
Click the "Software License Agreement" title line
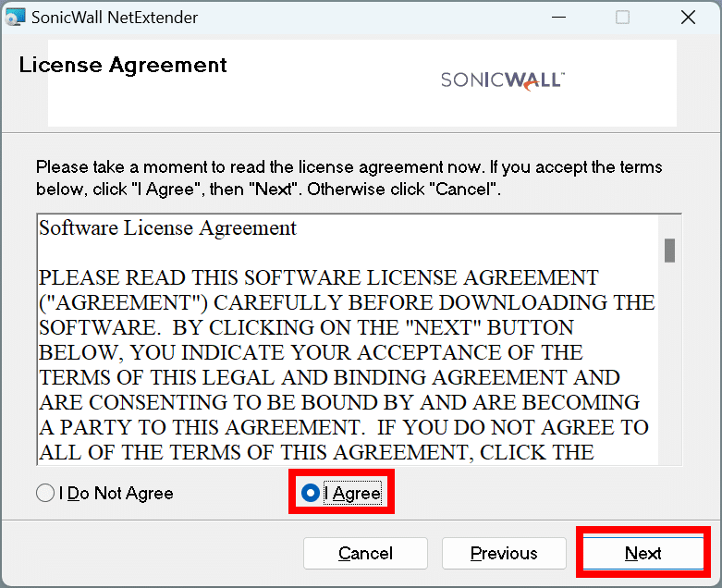click(167, 228)
